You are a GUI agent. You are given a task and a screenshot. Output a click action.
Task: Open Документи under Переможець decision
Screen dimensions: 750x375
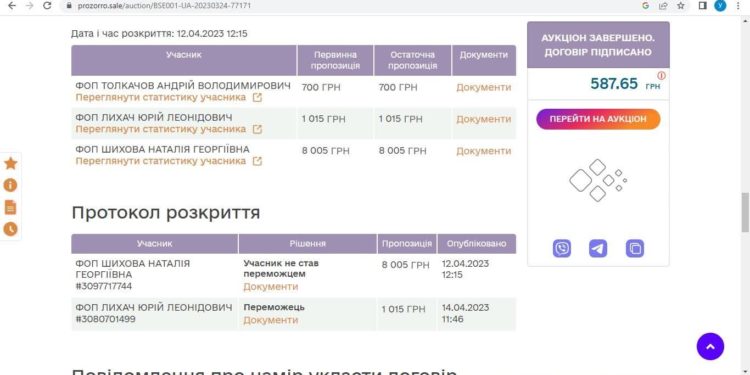click(x=271, y=320)
